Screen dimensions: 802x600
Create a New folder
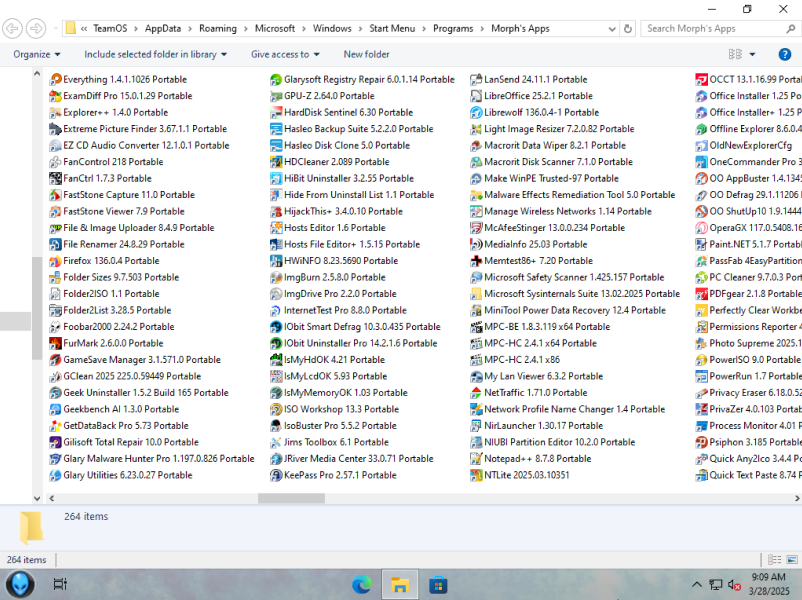click(x=366, y=54)
